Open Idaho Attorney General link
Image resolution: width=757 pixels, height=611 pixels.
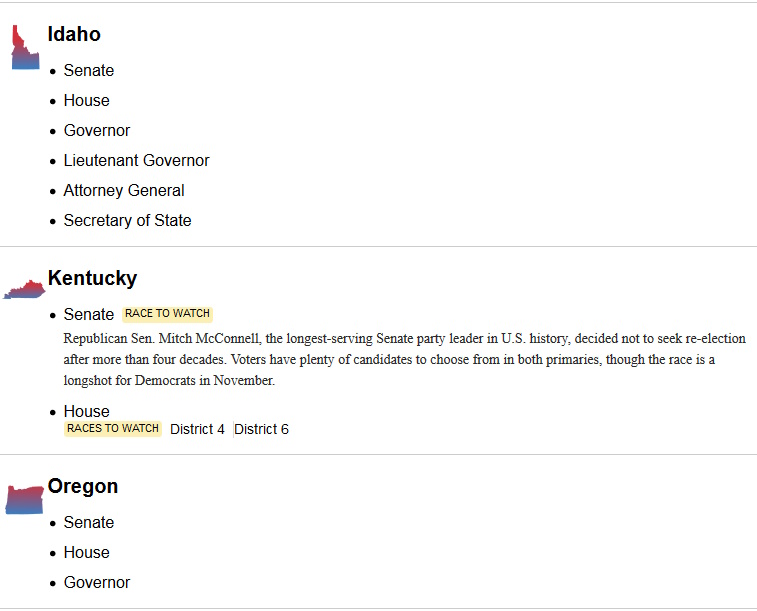click(x=124, y=190)
